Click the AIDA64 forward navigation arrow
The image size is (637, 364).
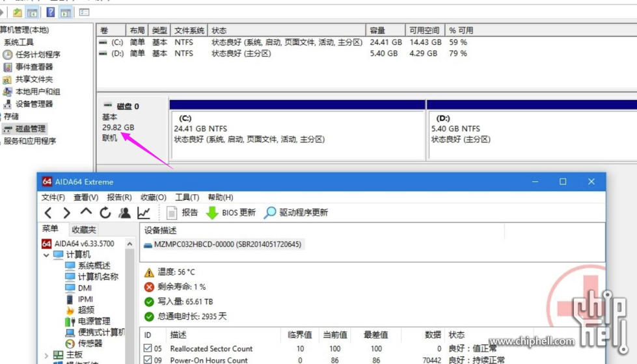[x=66, y=213]
